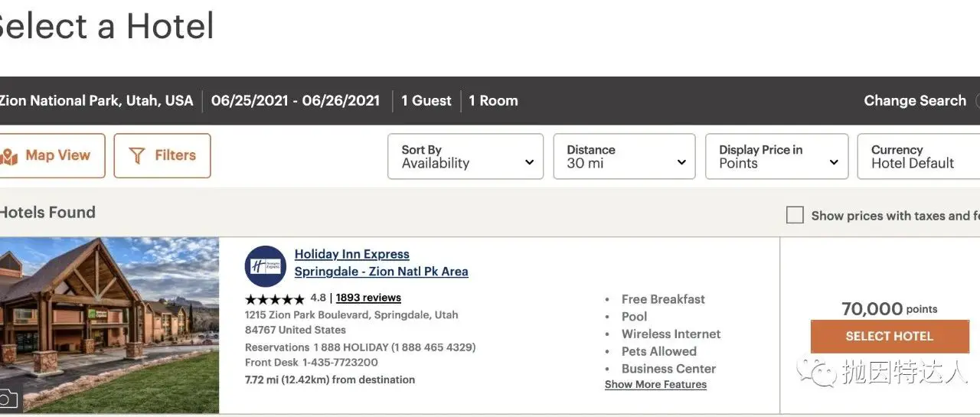Tick the show prices with taxes checkbox
This screenshot has height=417, width=980.
(x=795, y=216)
